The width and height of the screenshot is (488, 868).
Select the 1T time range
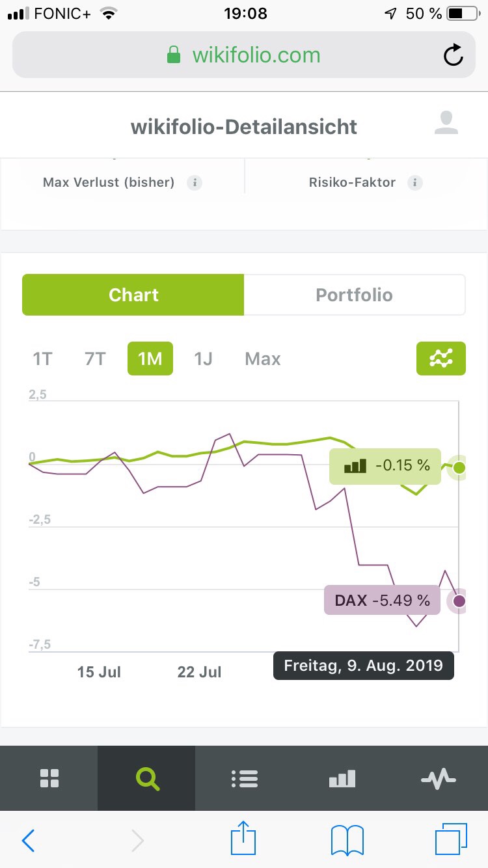[x=42, y=359]
